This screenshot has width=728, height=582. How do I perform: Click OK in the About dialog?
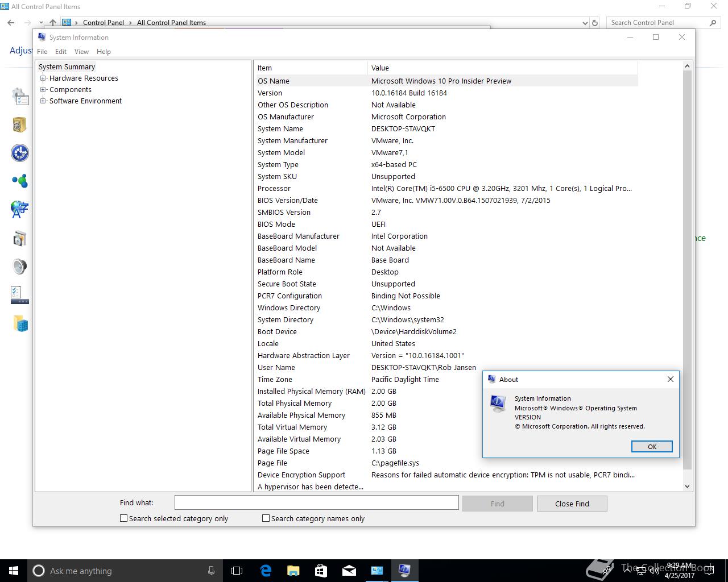point(652,447)
